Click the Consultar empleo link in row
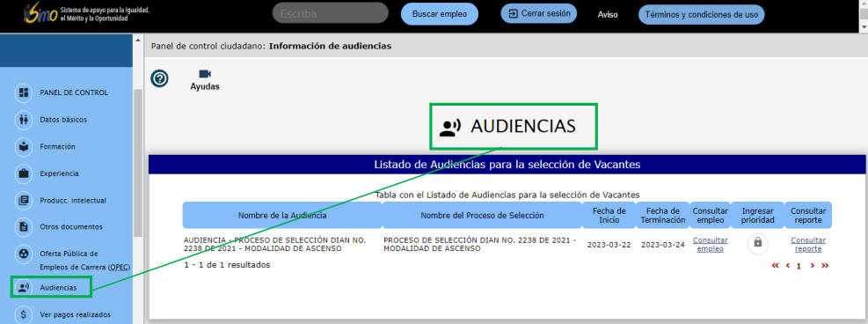Image resolution: width=868 pixels, height=324 pixels. (711, 244)
